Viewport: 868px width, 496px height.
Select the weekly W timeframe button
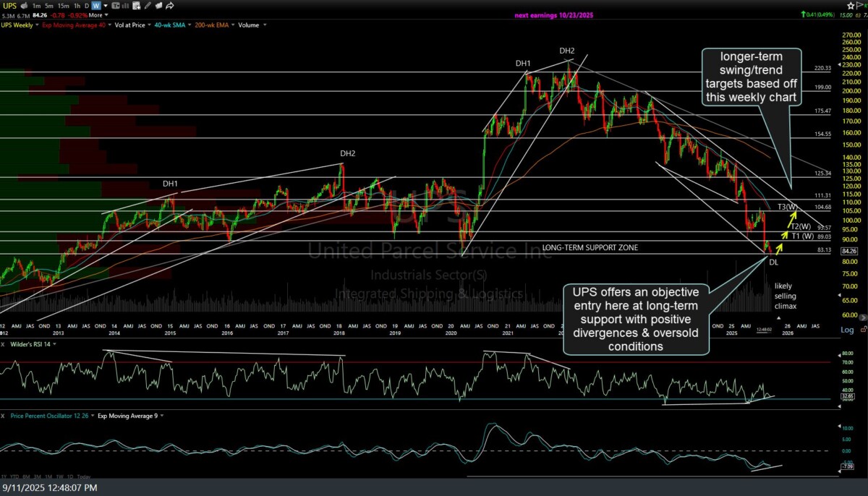pyautogui.click(x=95, y=5)
